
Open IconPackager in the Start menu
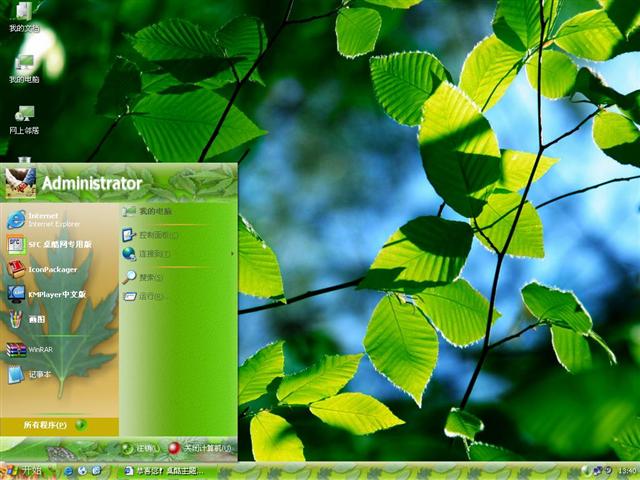coord(42,269)
